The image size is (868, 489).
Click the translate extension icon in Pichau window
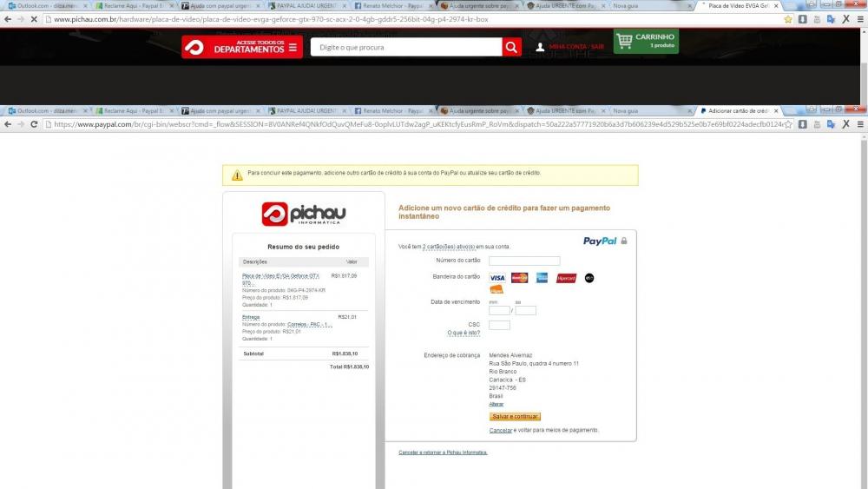click(x=831, y=19)
